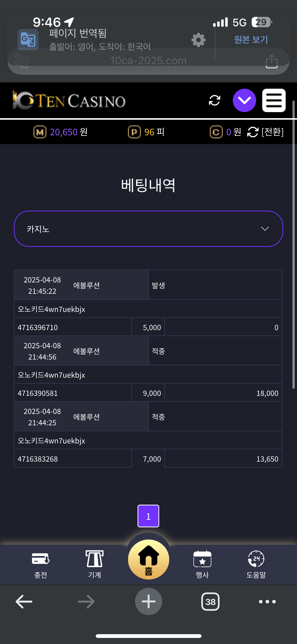This screenshot has height=644, width=297.
Task: Open the 도움말 24-hour help icon
Action: pos(256,564)
